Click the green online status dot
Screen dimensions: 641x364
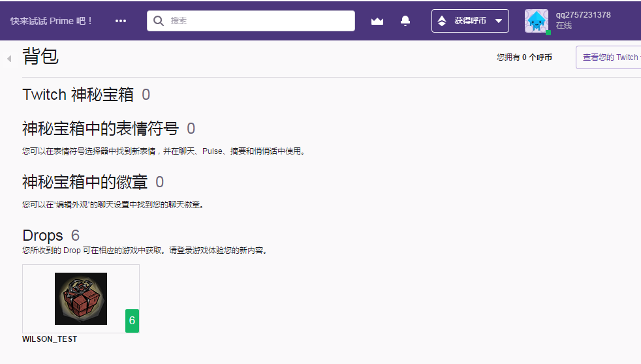548,32
